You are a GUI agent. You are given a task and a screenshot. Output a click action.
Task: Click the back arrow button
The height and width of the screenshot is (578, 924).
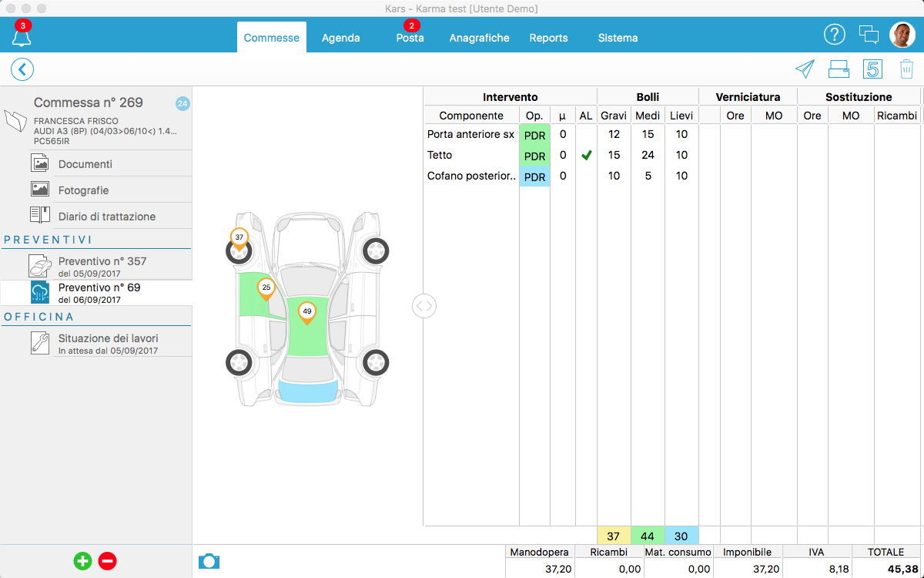pos(22,69)
